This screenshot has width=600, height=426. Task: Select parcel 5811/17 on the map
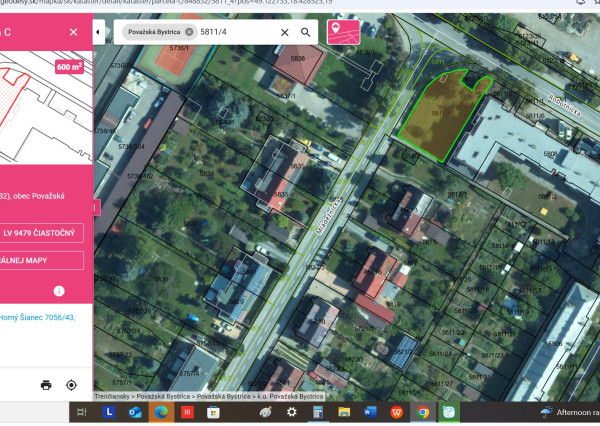point(531,291)
